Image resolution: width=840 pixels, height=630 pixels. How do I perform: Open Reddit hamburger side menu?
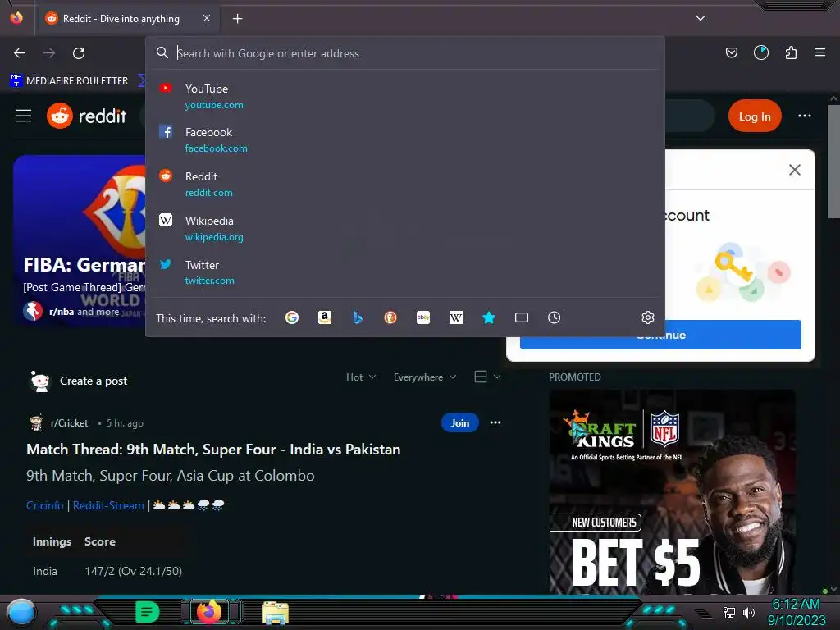click(24, 116)
